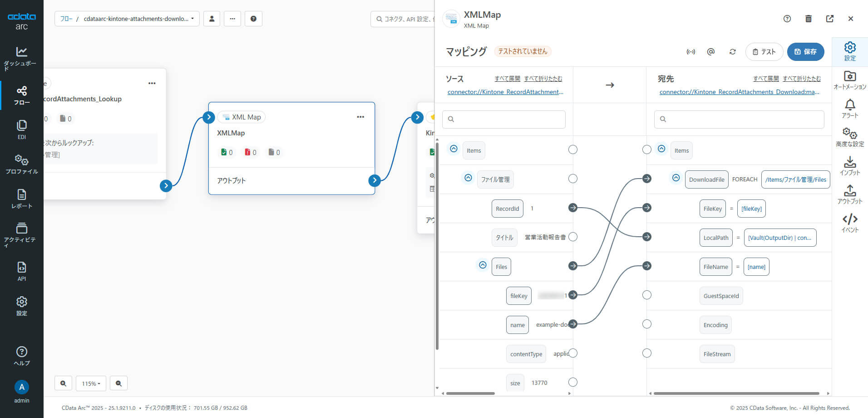Open the Dashboard (ダッシュボード) in the sidebar
Image resolution: width=868 pixels, height=418 pixels.
(x=21, y=58)
